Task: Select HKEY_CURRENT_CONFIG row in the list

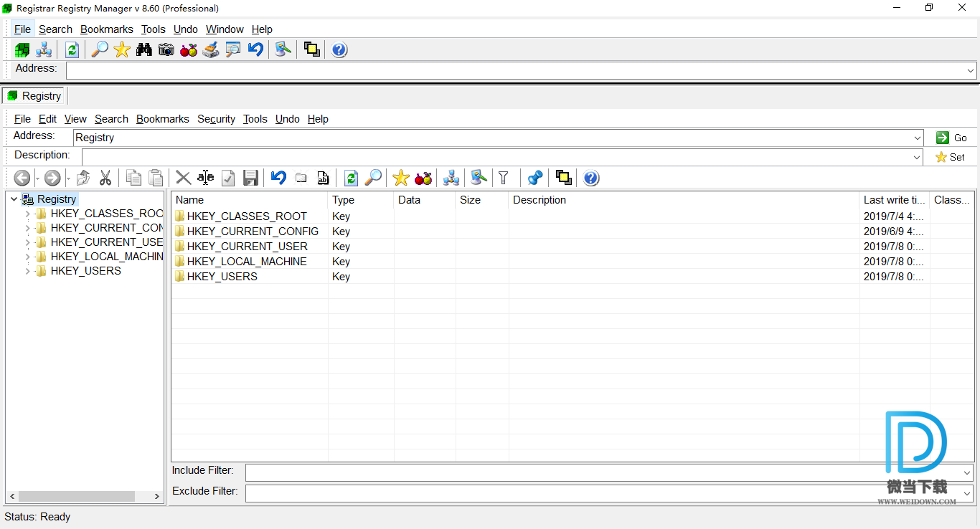Action: click(573, 232)
